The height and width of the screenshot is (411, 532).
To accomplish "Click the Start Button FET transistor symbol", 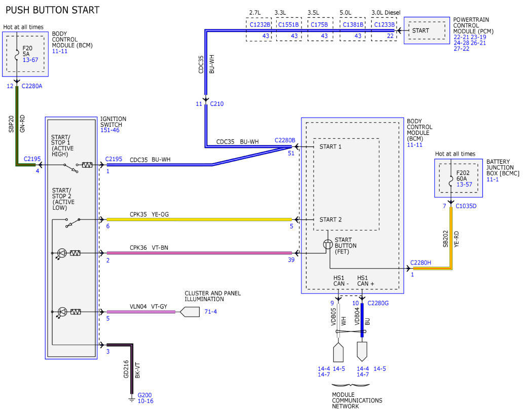I will pos(328,244).
